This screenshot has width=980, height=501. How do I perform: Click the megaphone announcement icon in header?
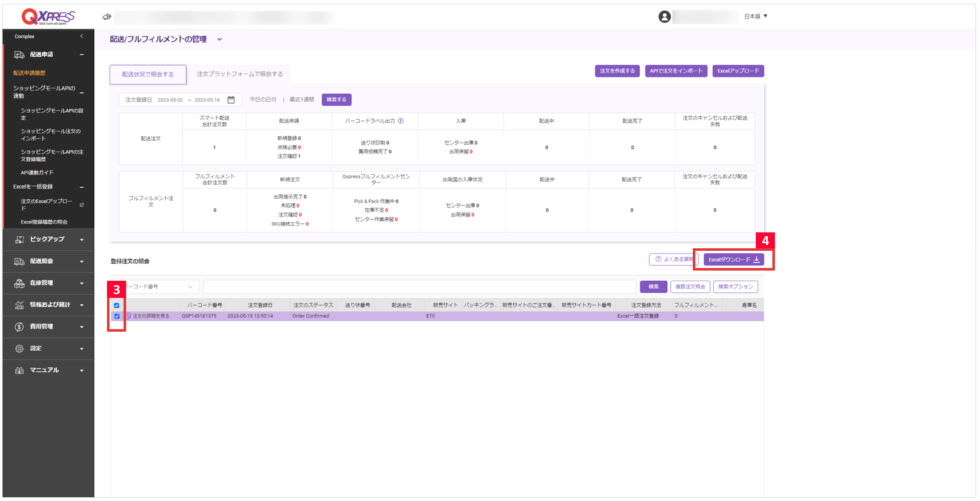[106, 17]
